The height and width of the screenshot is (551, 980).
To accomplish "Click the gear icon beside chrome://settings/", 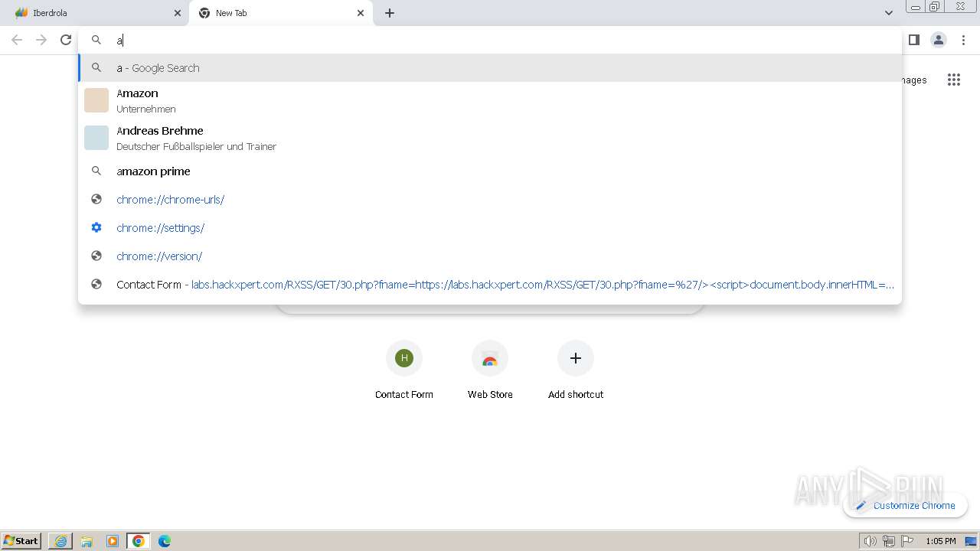I will [x=96, y=227].
